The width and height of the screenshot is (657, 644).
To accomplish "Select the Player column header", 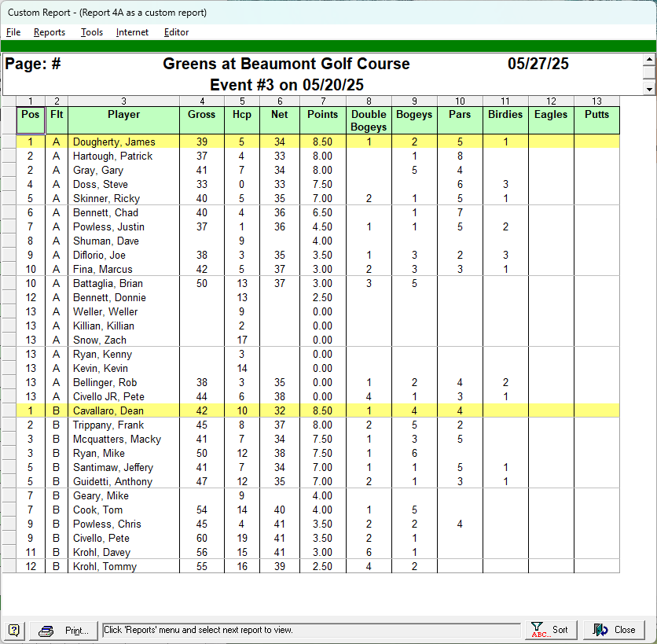I will 123,115.
